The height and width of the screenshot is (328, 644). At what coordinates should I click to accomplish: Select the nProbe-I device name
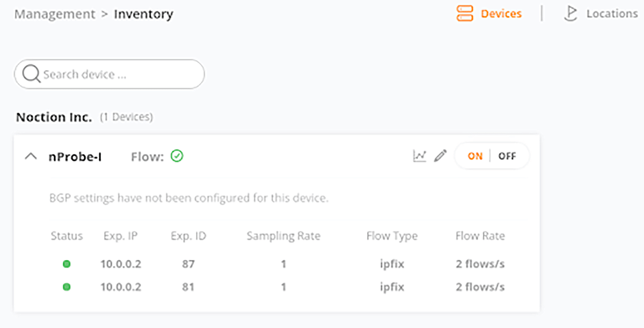pyautogui.click(x=75, y=156)
